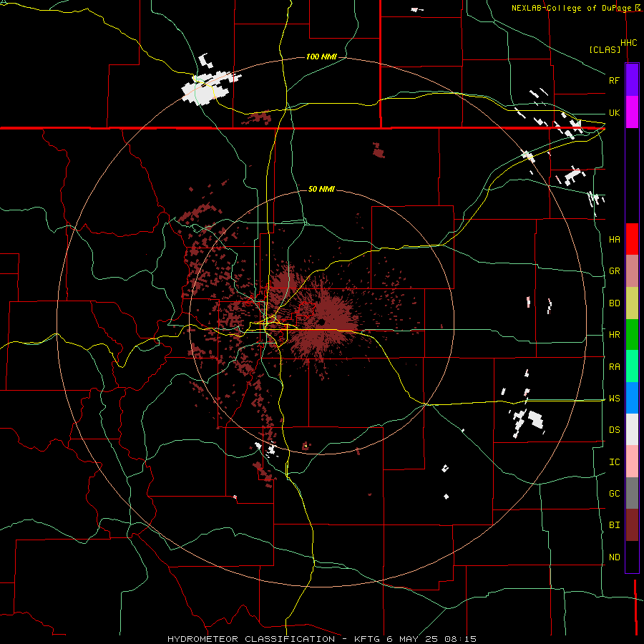Click the KFTG station identifier

pyautogui.click(x=367, y=639)
